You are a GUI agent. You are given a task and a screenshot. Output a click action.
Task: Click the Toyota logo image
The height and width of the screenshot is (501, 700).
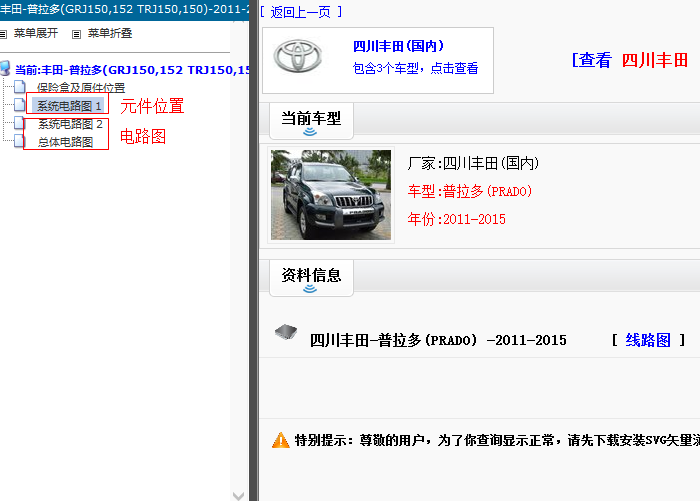(x=298, y=56)
